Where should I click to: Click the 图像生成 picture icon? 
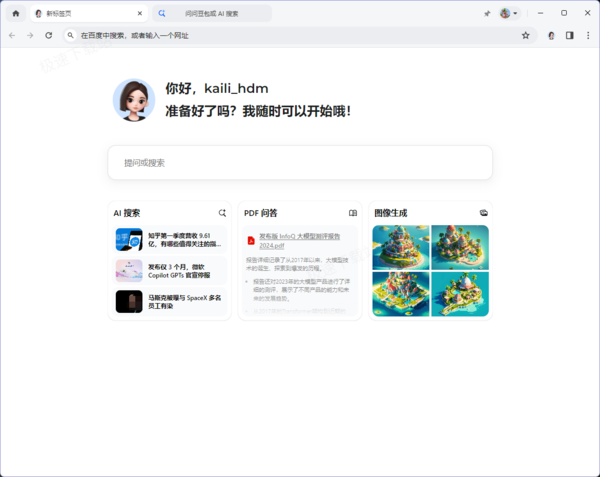(x=484, y=213)
